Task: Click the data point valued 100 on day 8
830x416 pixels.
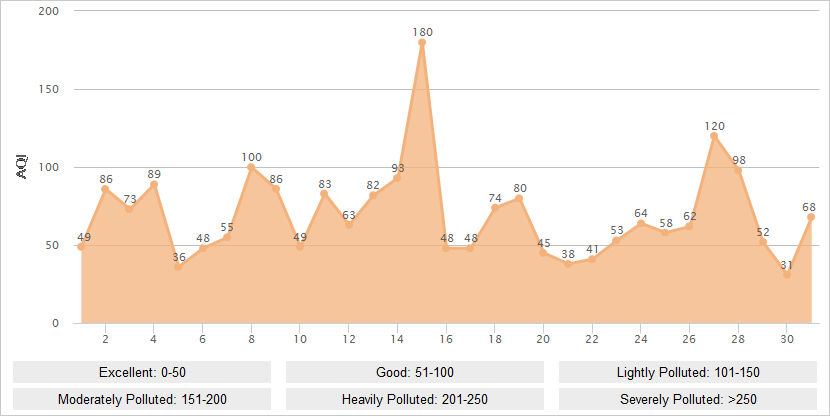Action: tap(251, 167)
